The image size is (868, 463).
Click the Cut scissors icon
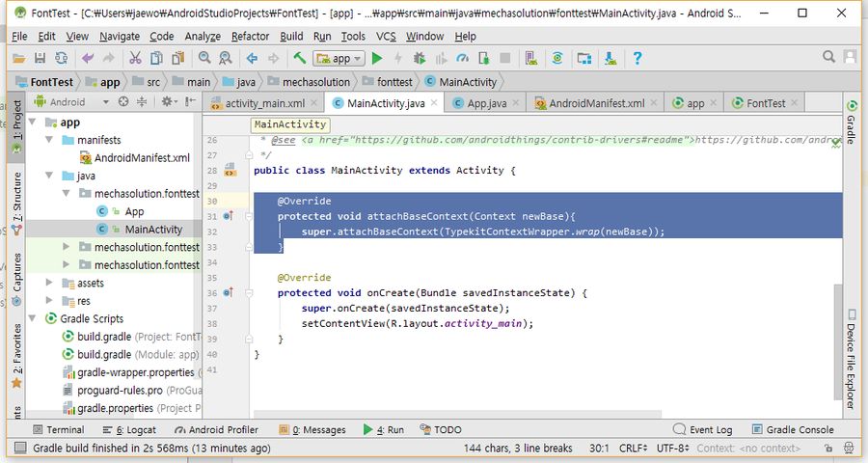coord(135,58)
